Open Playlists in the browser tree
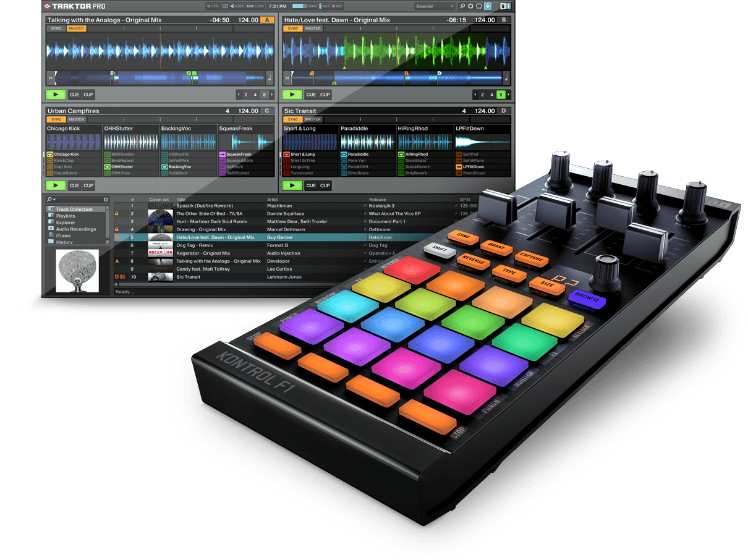The width and height of the screenshot is (748, 560). point(66,216)
